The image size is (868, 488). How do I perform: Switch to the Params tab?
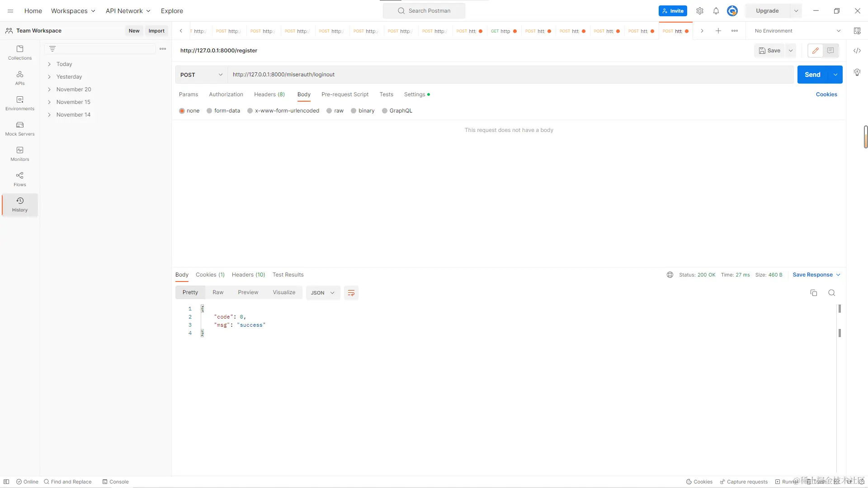point(189,94)
